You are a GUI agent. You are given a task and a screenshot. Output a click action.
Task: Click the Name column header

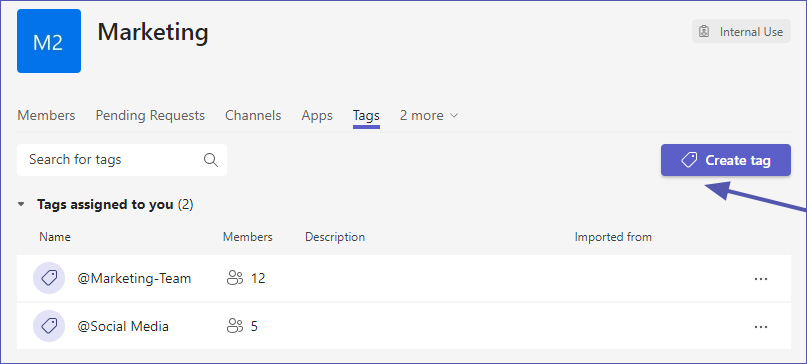[x=55, y=237]
